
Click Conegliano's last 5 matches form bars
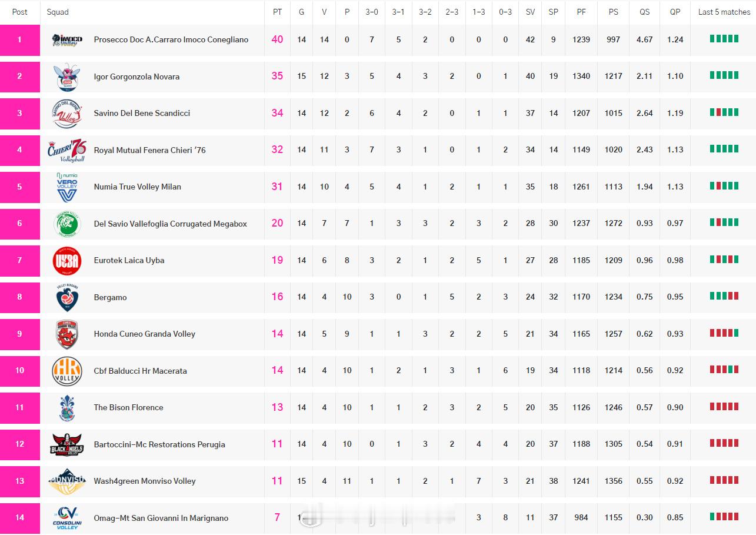tap(724, 39)
